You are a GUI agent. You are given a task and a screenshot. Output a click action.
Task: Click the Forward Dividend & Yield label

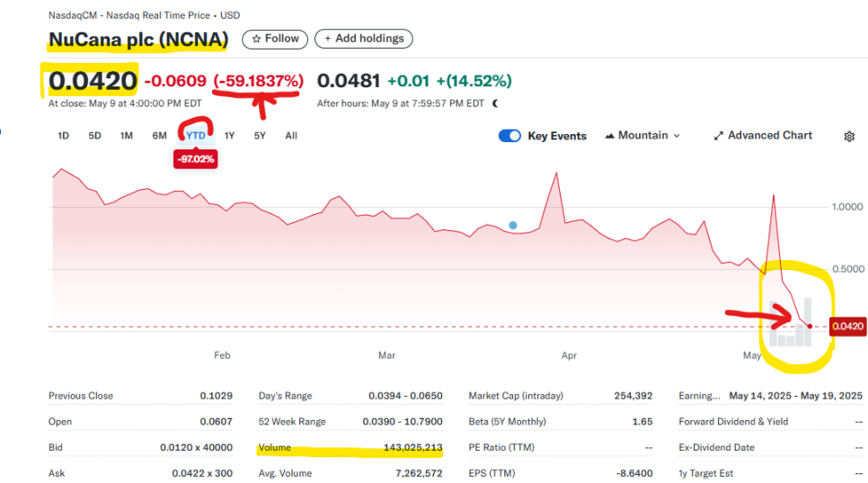[x=733, y=422]
